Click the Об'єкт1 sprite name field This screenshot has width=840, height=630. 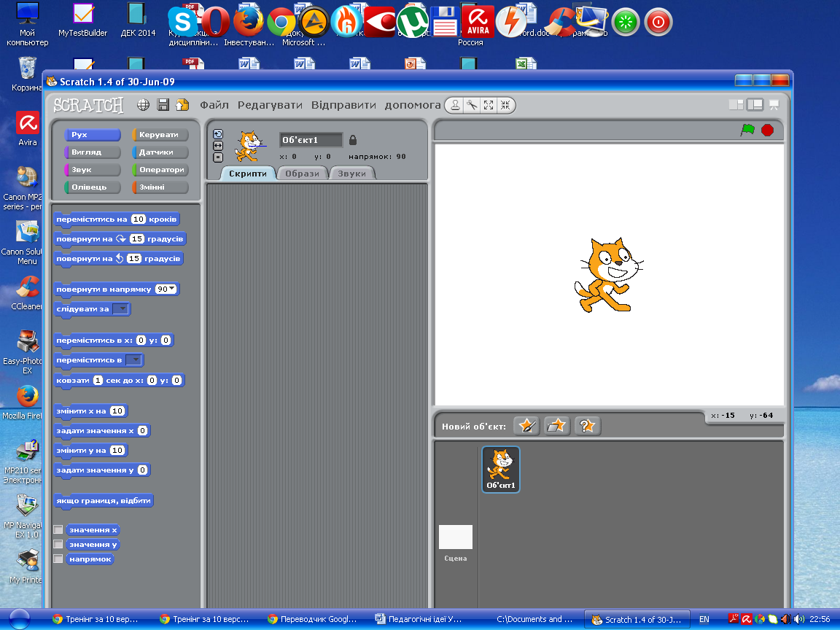tap(311, 140)
